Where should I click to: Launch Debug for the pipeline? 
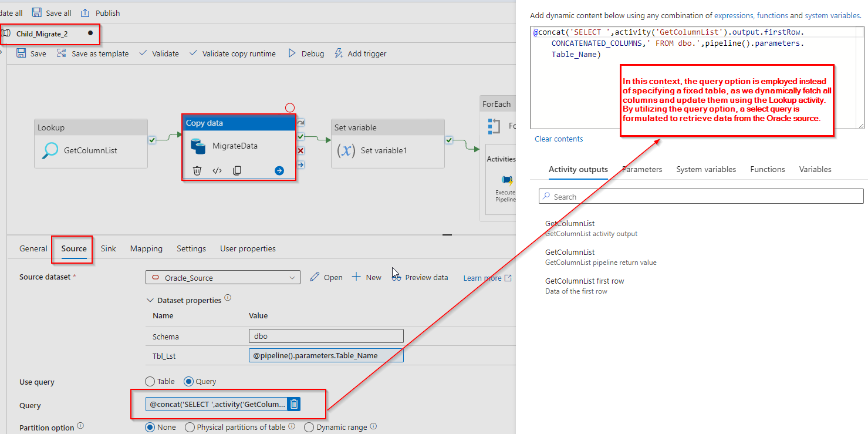coord(306,53)
